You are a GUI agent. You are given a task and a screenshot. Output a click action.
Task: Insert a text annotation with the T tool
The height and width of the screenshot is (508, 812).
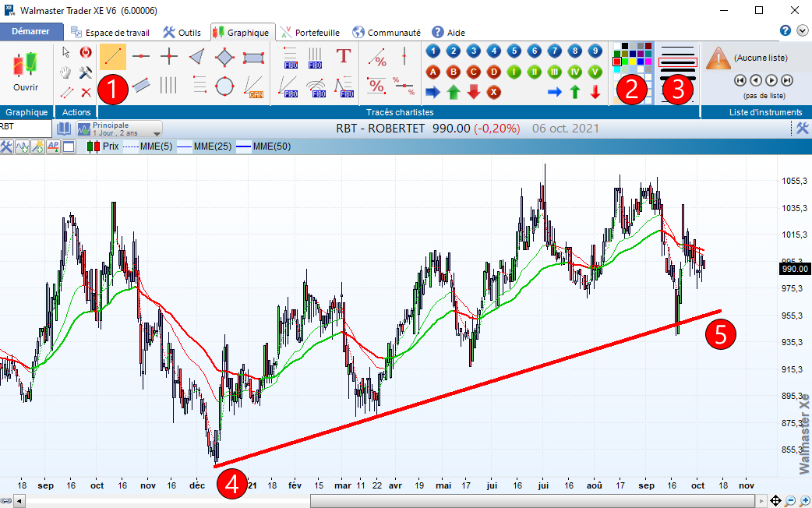point(344,56)
